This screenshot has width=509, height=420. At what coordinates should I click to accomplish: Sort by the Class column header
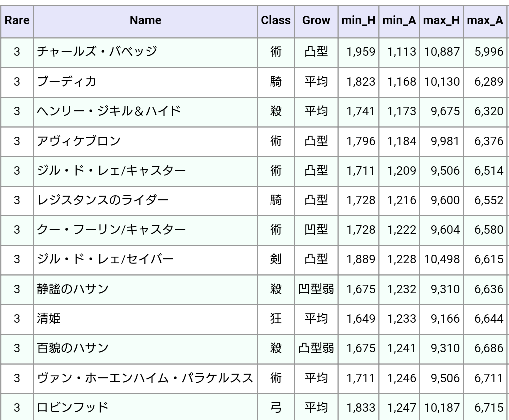tap(276, 21)
